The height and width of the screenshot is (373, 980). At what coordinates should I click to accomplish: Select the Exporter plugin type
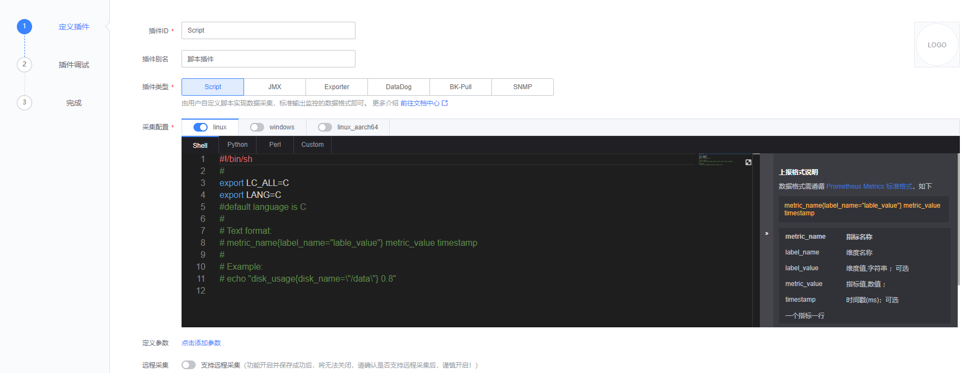click(336, 87)
